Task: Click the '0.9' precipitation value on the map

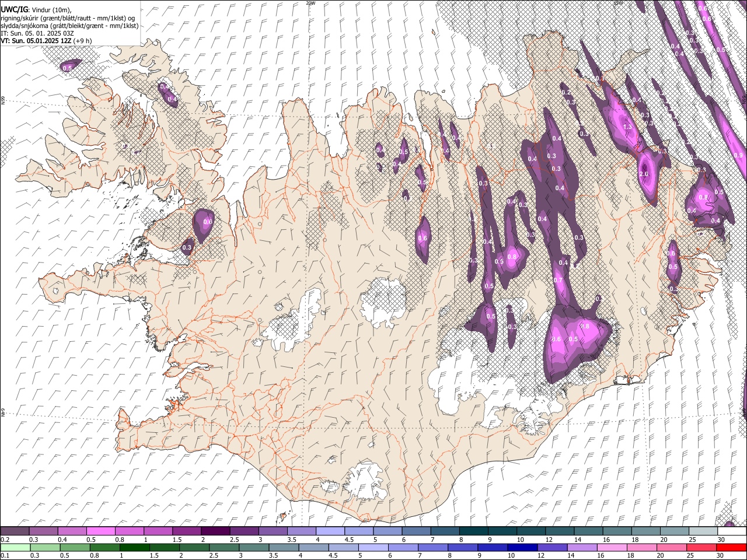Action: coord(738,155)
